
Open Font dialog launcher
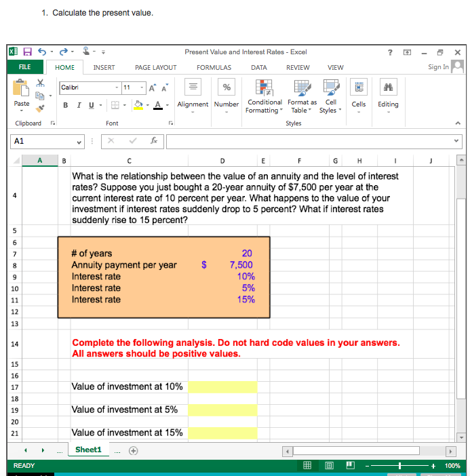tap(171, 123)
